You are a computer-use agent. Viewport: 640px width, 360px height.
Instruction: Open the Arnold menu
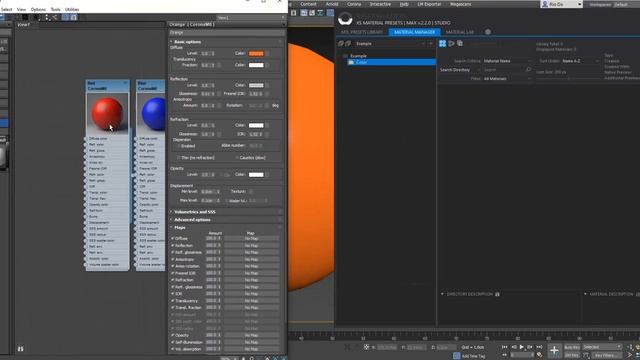coord(331,4)
